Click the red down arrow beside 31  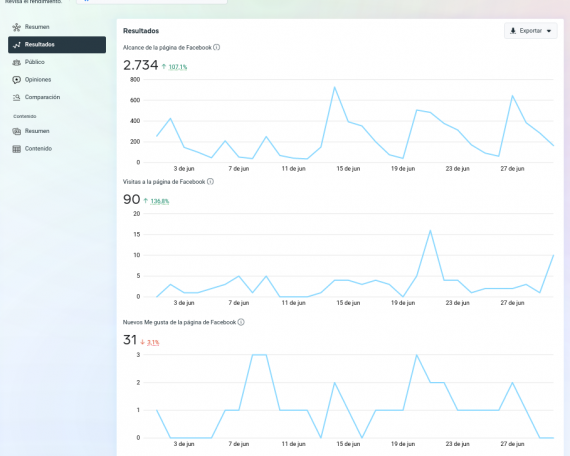(142, 342)
